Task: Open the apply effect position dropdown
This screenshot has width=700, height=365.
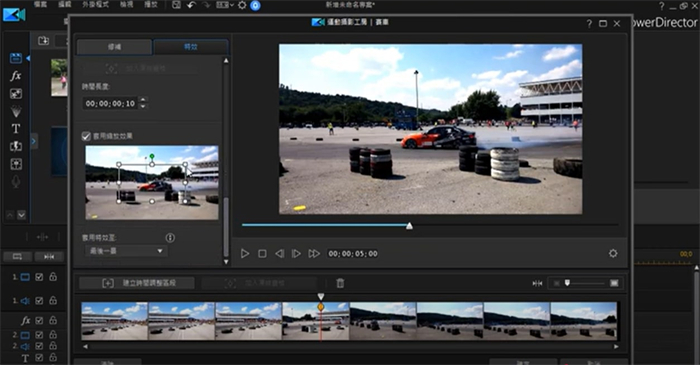Action: [x=126, y=251]
